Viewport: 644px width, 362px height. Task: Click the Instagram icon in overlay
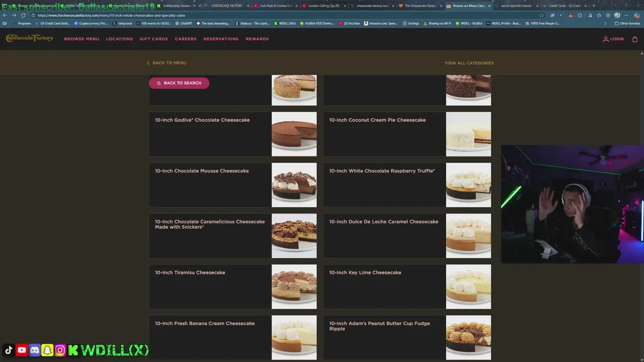click(60, 350)
